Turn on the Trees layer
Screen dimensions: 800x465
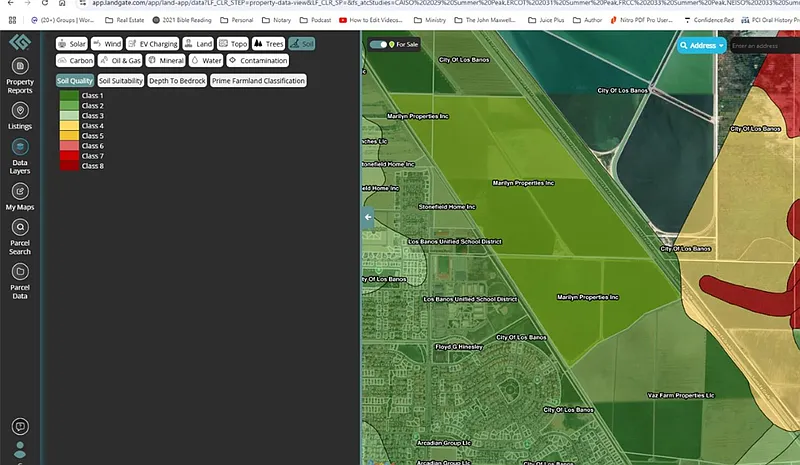268,44
